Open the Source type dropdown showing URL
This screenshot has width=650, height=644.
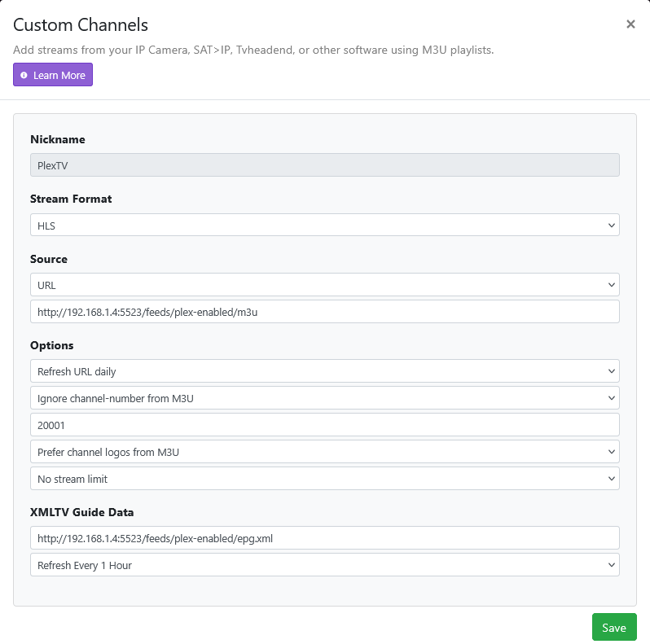(x=324, y=285)
